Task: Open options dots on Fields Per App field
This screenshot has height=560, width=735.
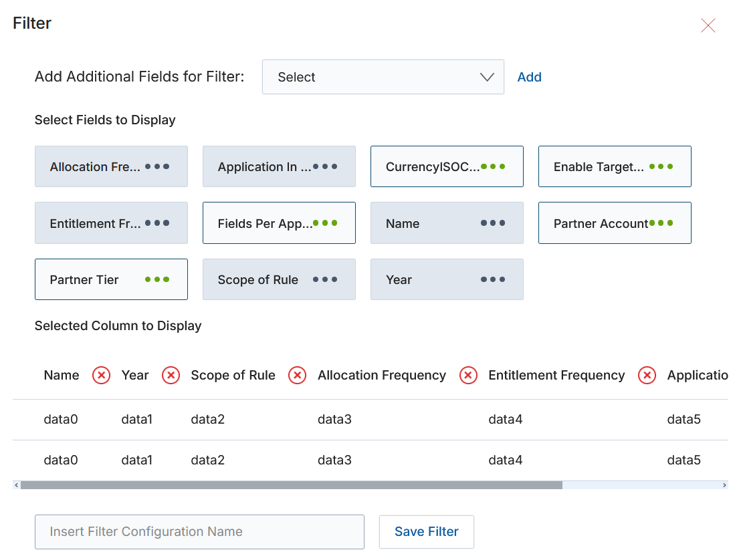Action: 325,223
